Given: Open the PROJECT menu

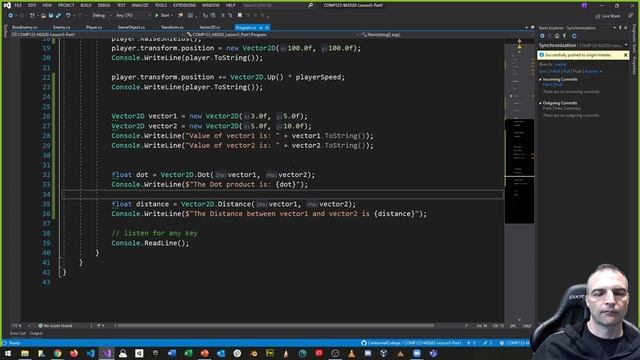Looking at the screenshot, I should tap(66, 5).
